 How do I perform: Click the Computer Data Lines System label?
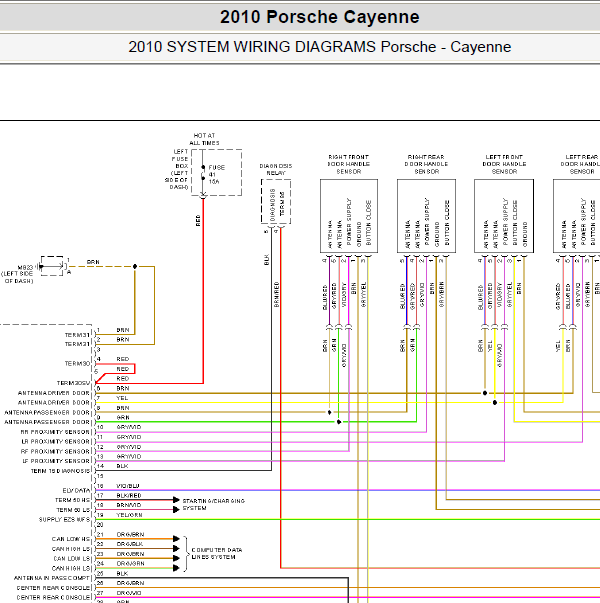(217, 553)
